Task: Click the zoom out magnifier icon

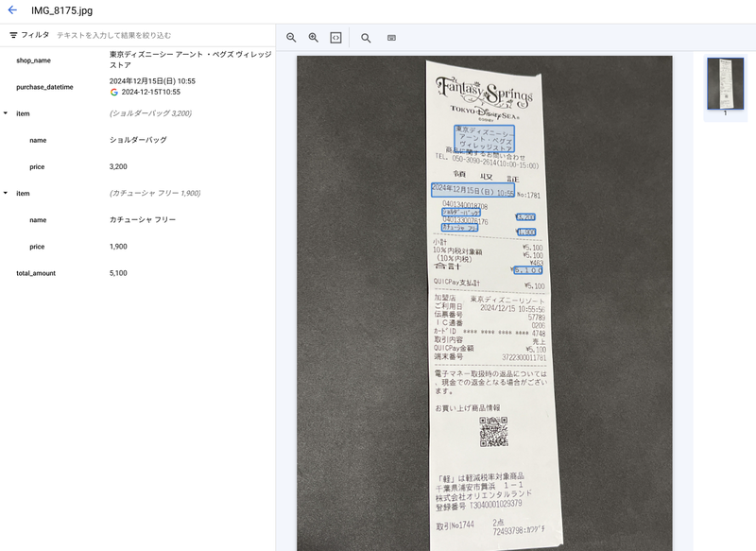Action: (x=291, y=38)
